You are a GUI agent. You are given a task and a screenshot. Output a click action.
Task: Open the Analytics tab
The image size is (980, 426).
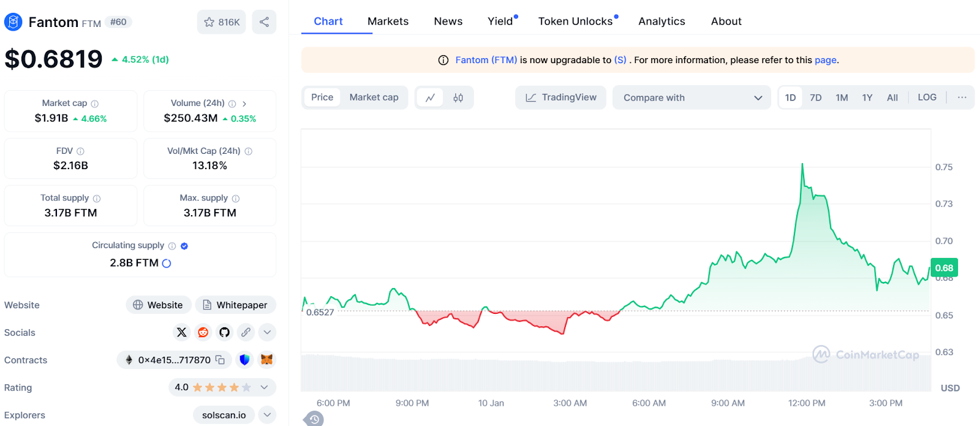click(x=661, y=21)
